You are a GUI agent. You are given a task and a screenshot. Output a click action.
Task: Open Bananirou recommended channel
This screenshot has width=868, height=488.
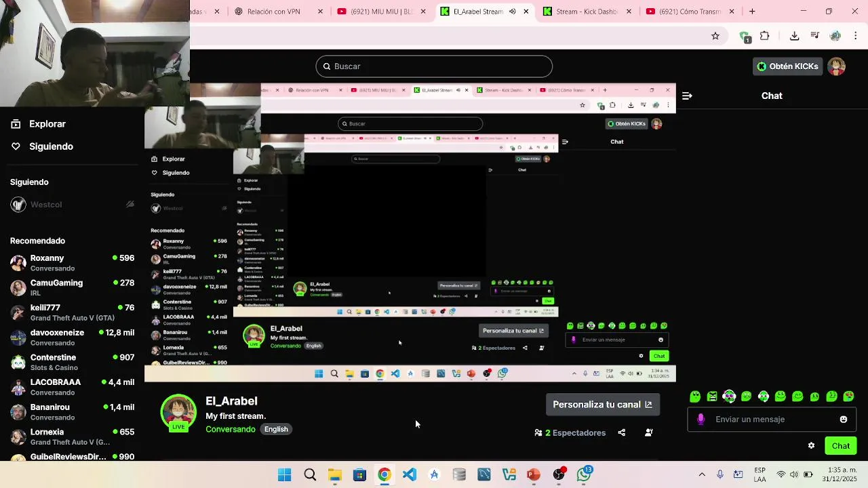72,412
